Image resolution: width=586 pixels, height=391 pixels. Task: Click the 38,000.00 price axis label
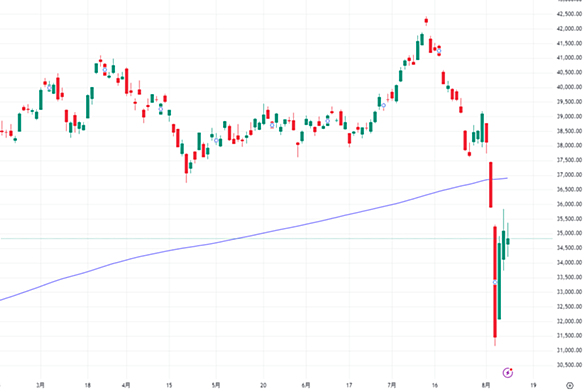[x=569, y=145]
